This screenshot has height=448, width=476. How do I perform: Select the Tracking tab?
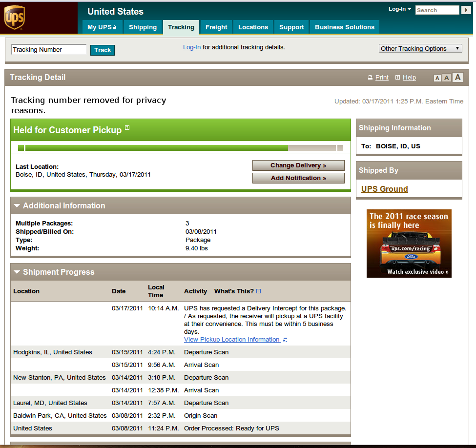tap(181, 27)
